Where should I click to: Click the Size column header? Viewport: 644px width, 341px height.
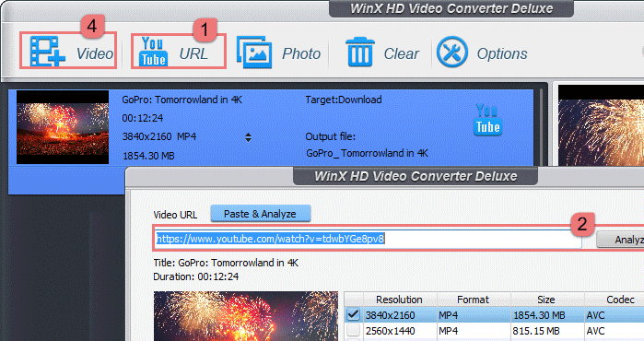coord(546,300)
